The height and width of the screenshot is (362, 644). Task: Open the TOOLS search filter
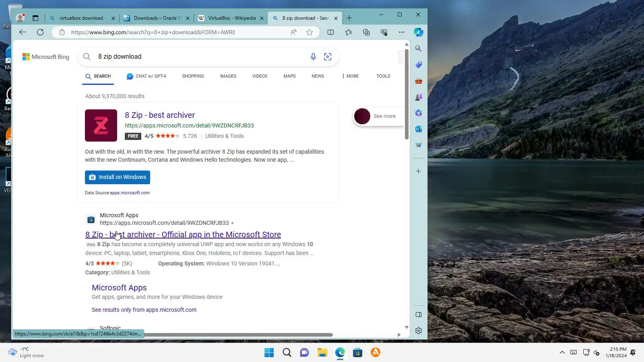pos(383,76)
